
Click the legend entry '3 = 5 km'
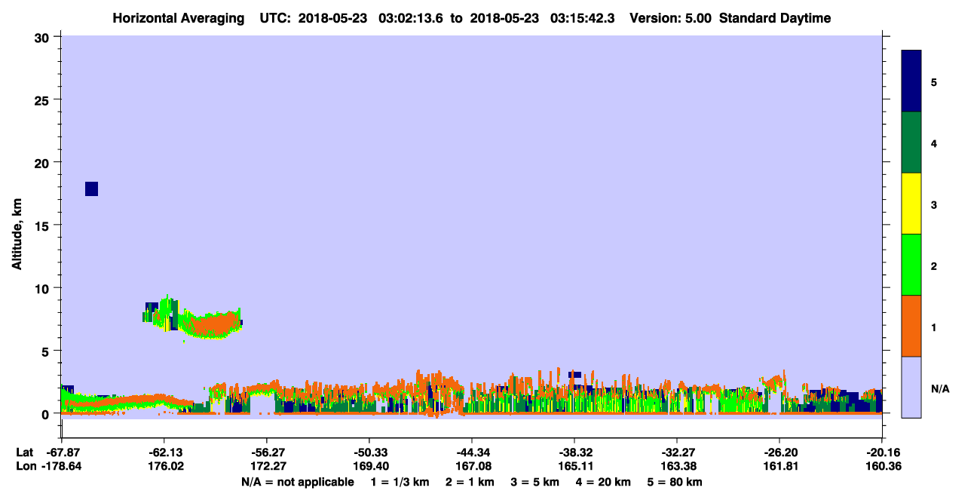pos(537,482)
